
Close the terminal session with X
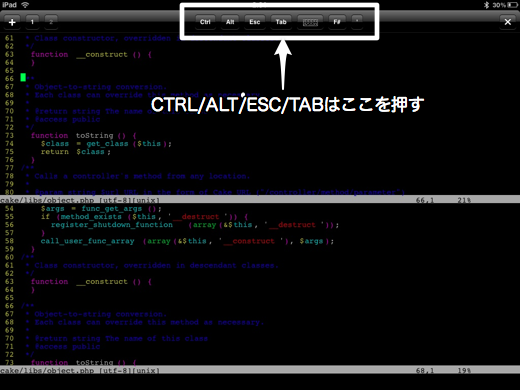(x=508, y=22)
